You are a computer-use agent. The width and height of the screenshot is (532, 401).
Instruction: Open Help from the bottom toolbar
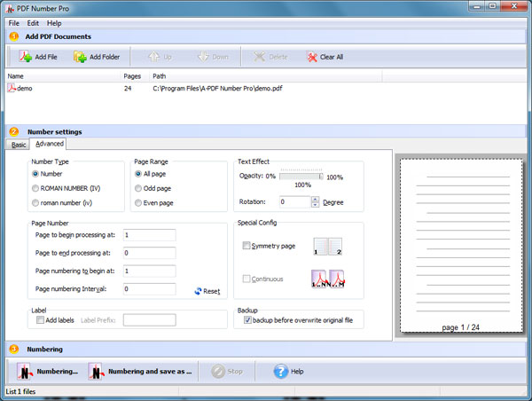pos(288,372)
